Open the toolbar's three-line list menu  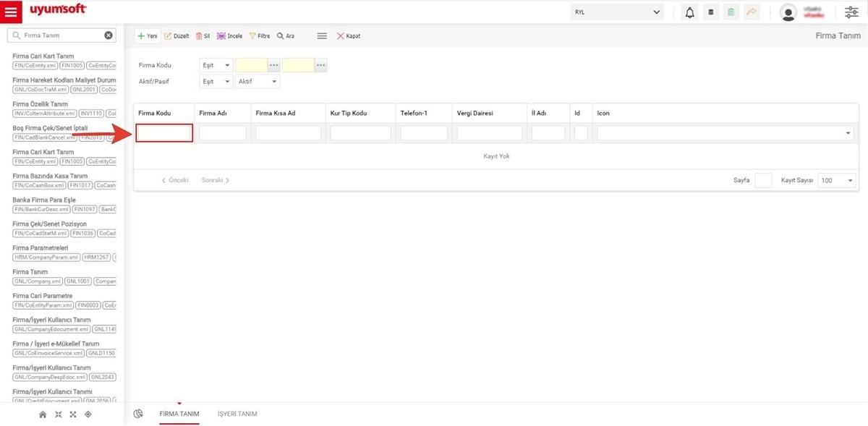point(322,35)
